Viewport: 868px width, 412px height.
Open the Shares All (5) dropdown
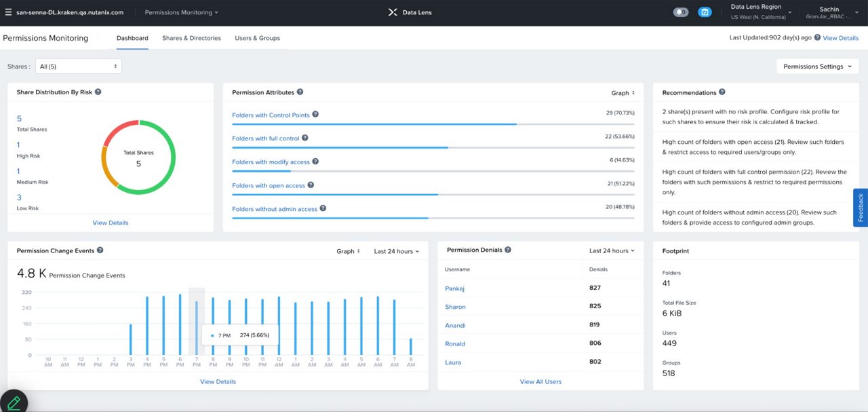(78, 67)
